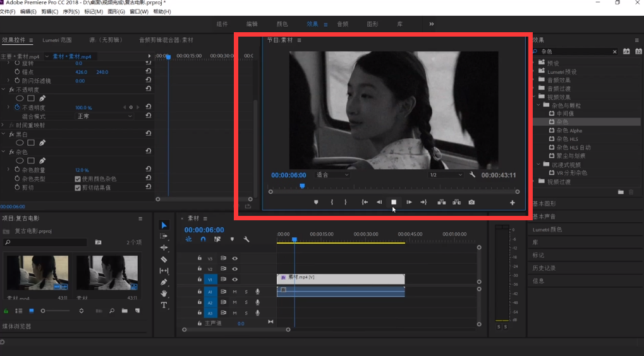Viewport: 644px width, 356px height.
Task: Show more workspaces with double chevron
Action: pyautogui.click(x=431, y=24)
